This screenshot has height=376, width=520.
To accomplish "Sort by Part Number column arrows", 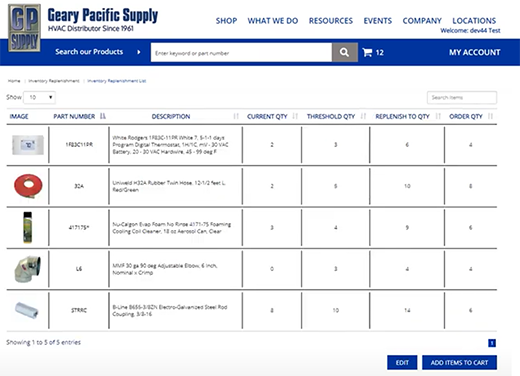I will point(103,116).
